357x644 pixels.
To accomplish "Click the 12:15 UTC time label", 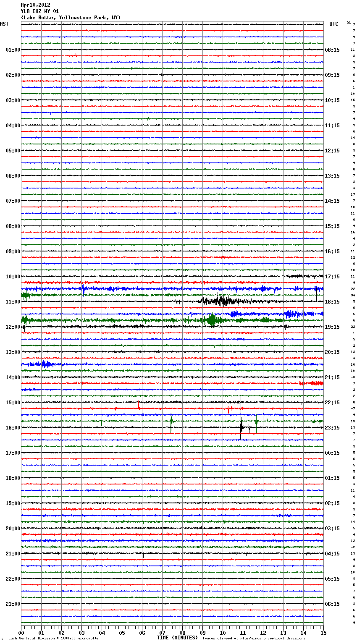I will (332, 151).
